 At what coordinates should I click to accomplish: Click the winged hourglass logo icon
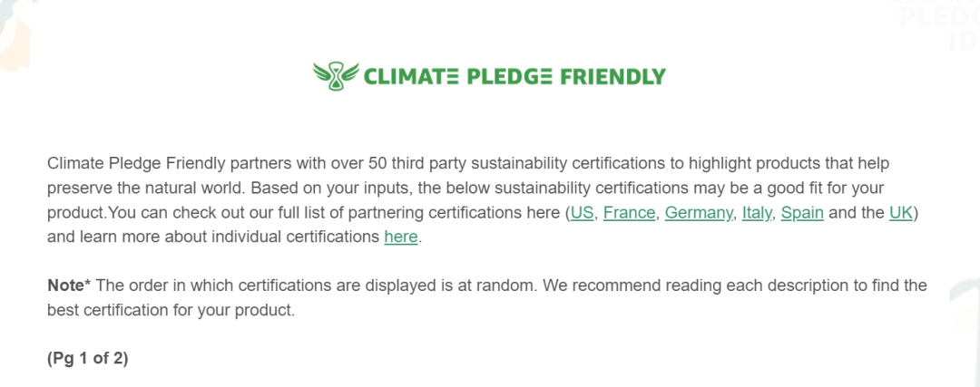tap(337, 76)
